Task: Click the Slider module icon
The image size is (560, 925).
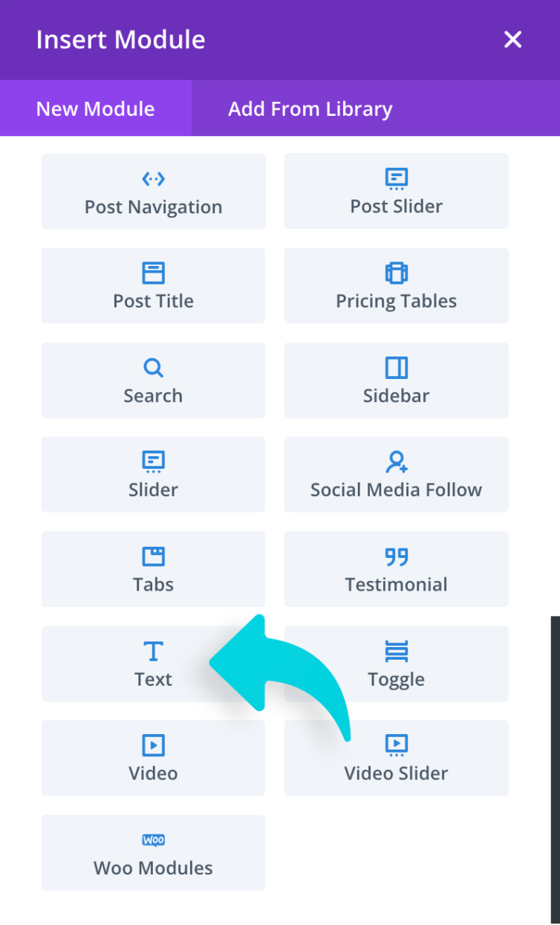Action: (153, 462)
